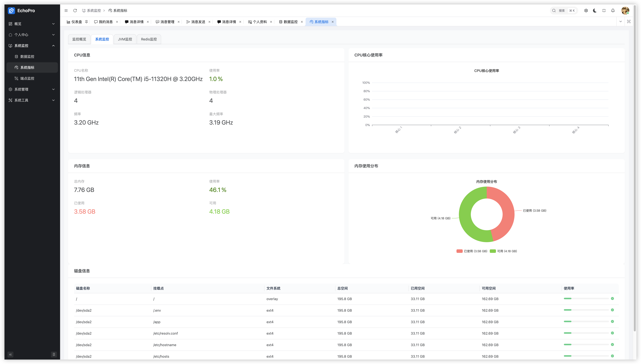
Task: Expand the 概览 sidebar menu
Action: pyautogui.click(x=32, y=24)
